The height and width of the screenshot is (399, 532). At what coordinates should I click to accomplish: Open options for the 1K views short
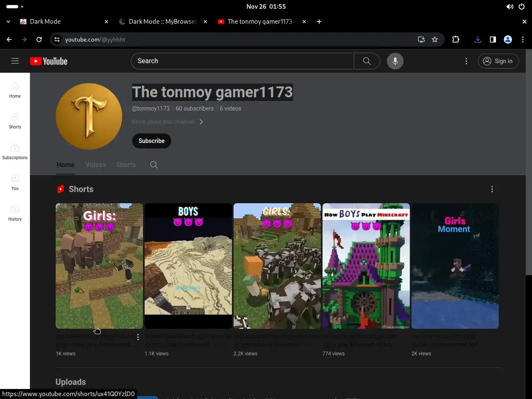click(138, 337)
